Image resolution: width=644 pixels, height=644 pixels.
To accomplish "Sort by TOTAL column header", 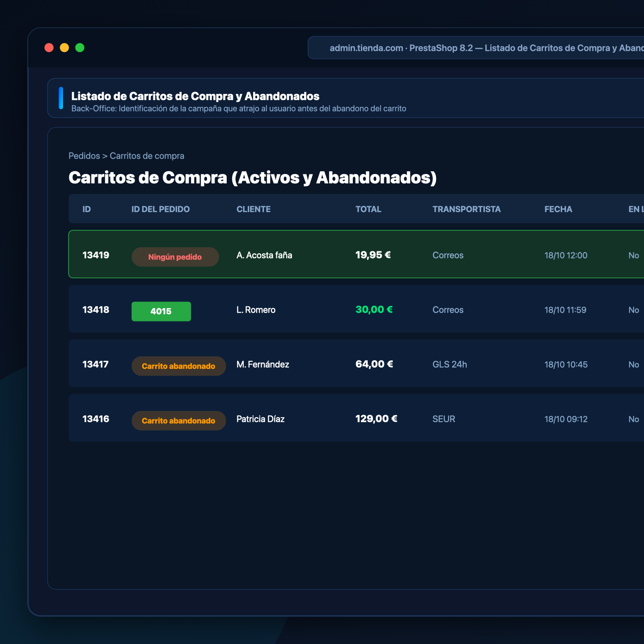I will pyautogui.click(x=369, y=209).
